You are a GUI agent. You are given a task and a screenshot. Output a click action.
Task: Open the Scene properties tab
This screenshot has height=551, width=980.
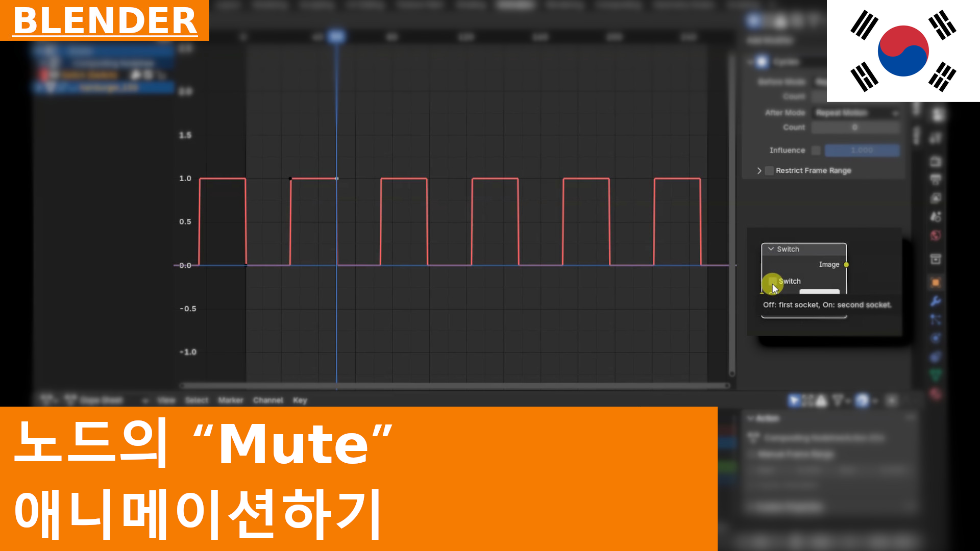coord(936,217)
